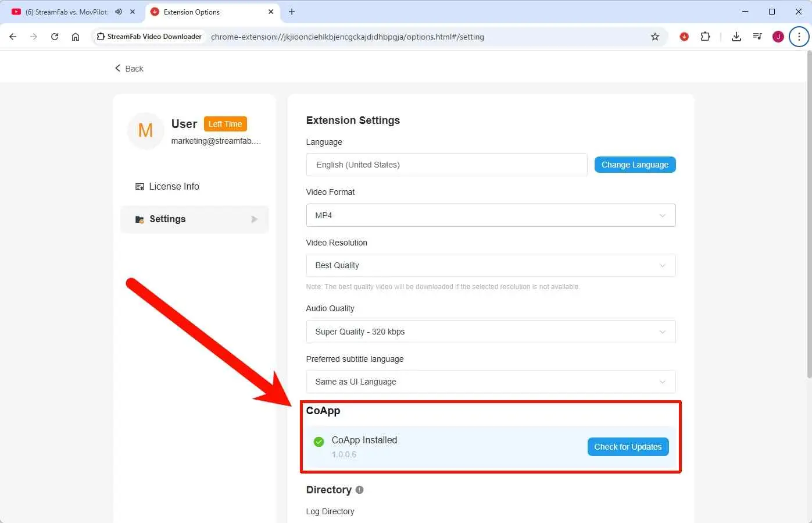Select Settings in sidebar menu
The width and height of the screenshot is (812, 523).
194,219
